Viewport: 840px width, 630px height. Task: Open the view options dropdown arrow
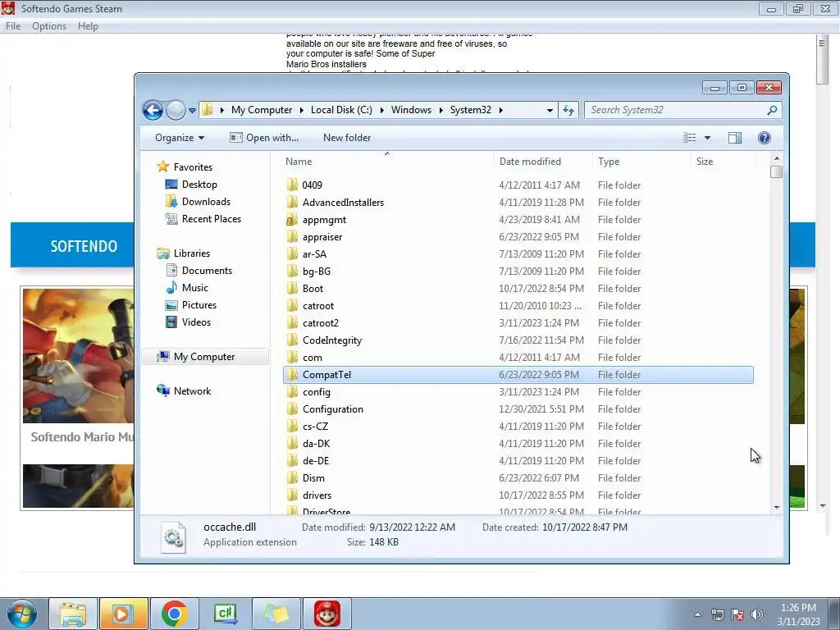click(707, 138)
